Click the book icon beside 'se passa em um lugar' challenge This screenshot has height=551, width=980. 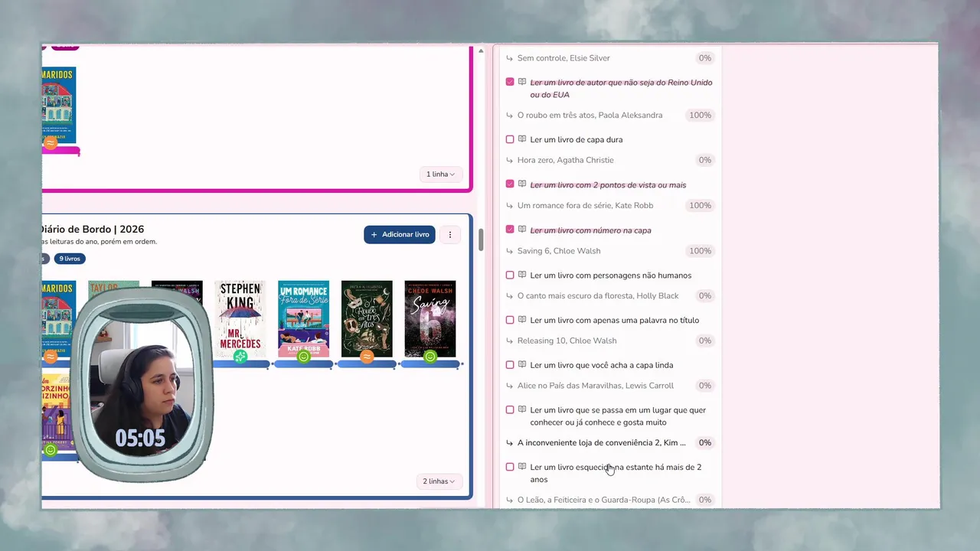522,409
